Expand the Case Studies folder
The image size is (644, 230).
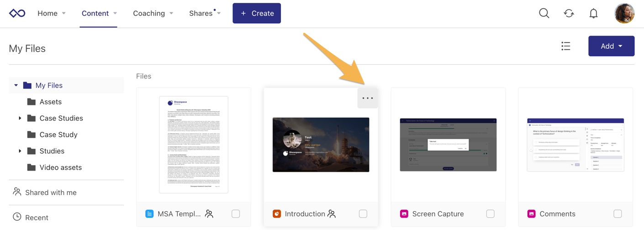[x=20, y=118]
